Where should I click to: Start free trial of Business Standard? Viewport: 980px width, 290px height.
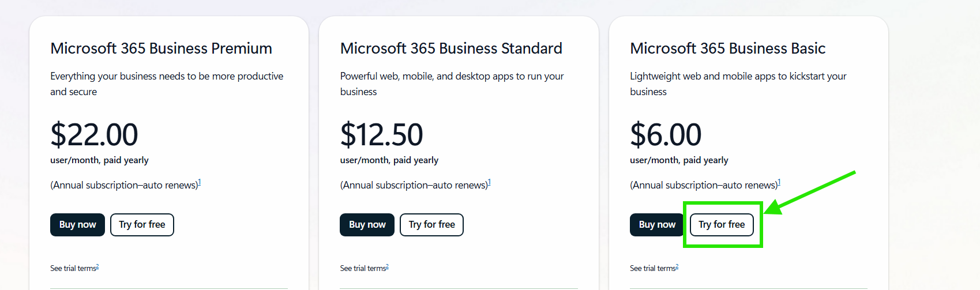click(x=431, y=225)
